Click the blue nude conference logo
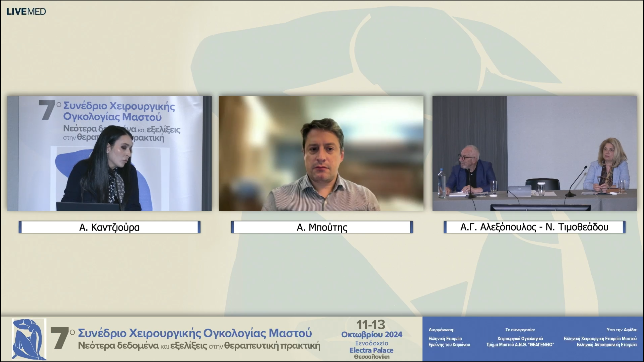The height and width of the screenshot is (362, 644). (x=29, y=339)
